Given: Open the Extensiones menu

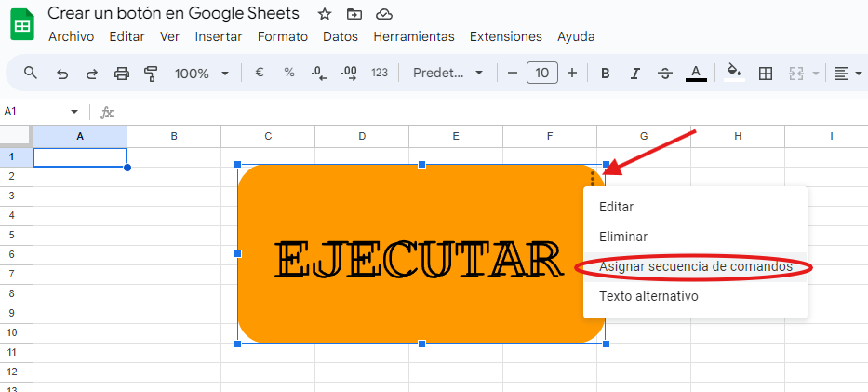Looking at the screenshot, I should pos(506,36).
